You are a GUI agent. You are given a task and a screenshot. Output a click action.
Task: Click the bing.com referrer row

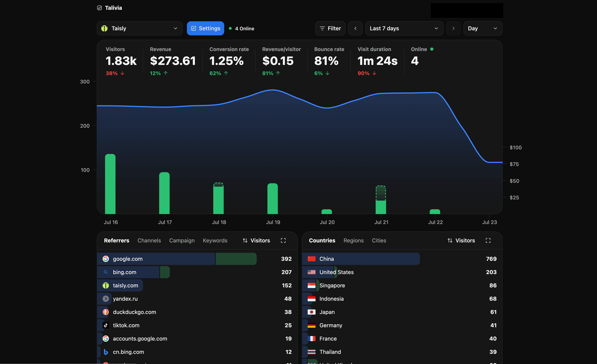pyautogui.click(x=197, y=272)
